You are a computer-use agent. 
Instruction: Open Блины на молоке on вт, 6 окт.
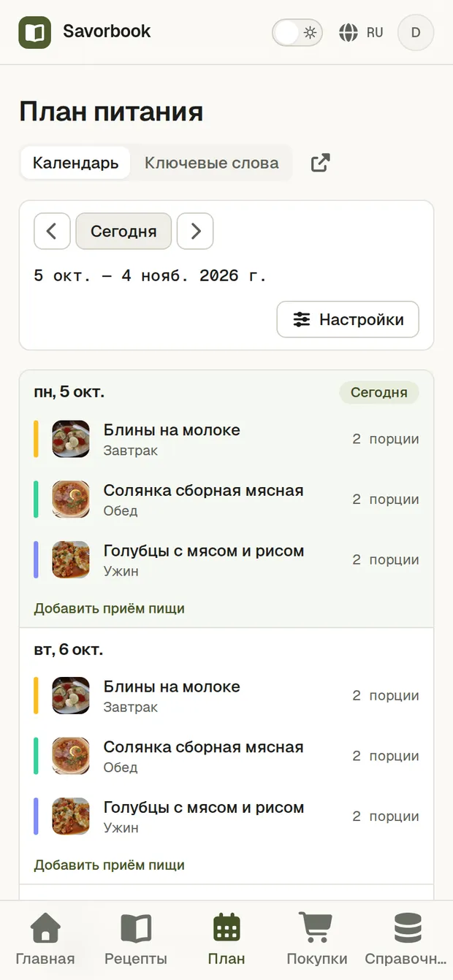[x=172, y=686]
